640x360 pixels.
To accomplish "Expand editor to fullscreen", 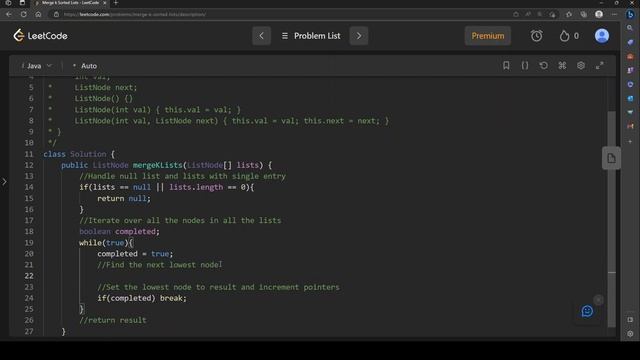I will [x=600, y=65].
